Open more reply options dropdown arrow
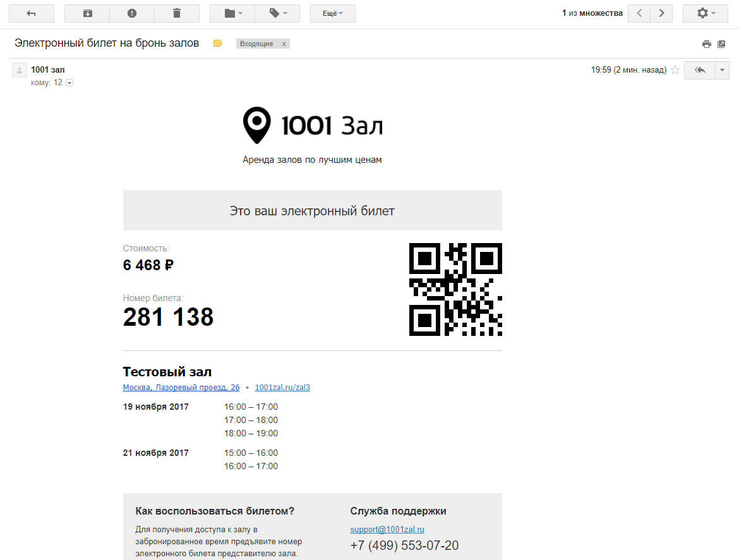This screenshot has width=739, height=560. tap(722, 70)
